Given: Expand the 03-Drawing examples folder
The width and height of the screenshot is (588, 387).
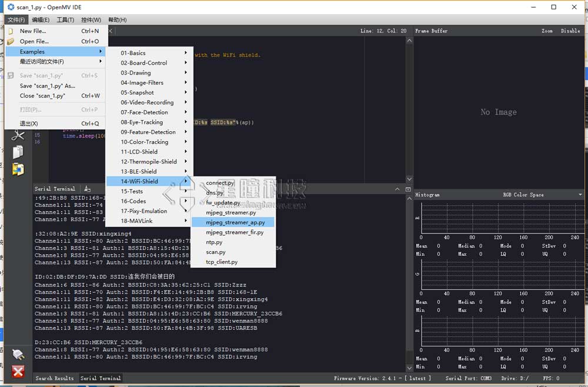Looking at the screenshot, I should (x=149, y=73).
